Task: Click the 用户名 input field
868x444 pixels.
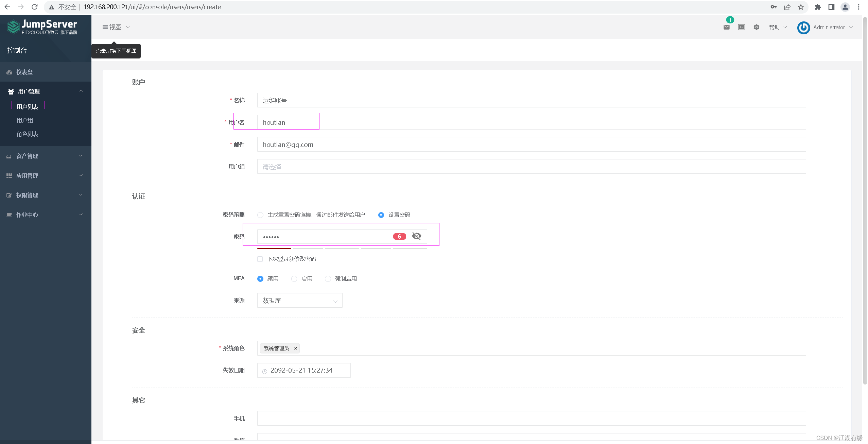Action: click(532, 122)
